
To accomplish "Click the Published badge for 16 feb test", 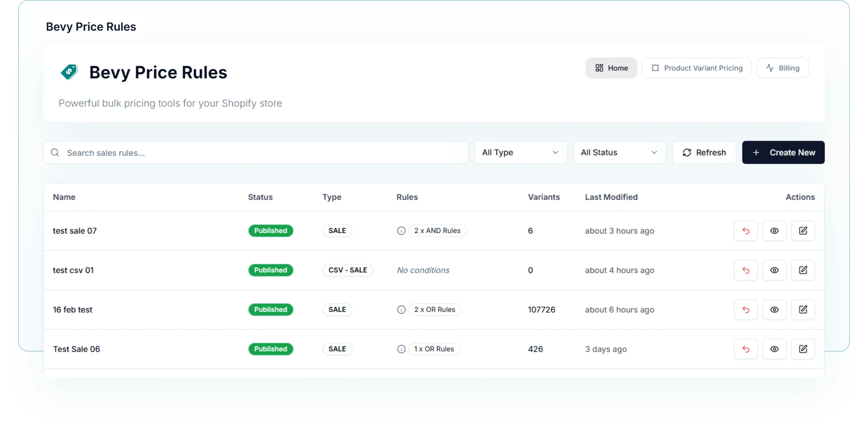I will coord(271,309).
